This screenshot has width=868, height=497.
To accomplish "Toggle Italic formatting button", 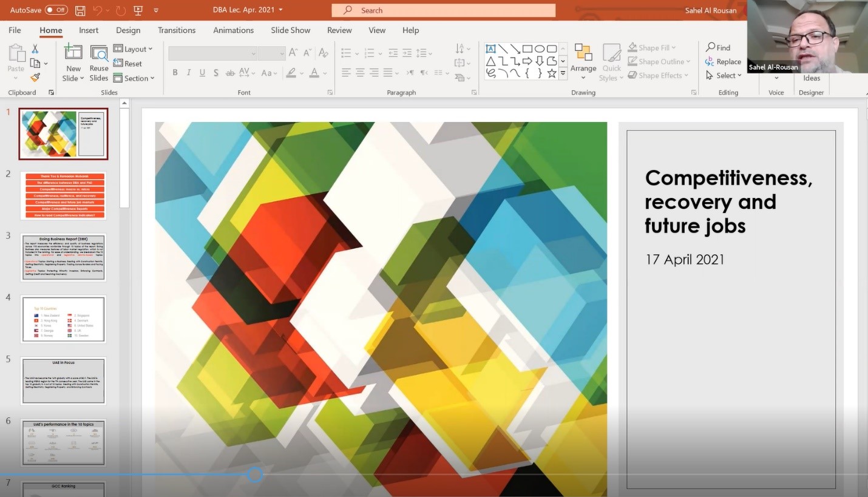I will click(188, 73).
